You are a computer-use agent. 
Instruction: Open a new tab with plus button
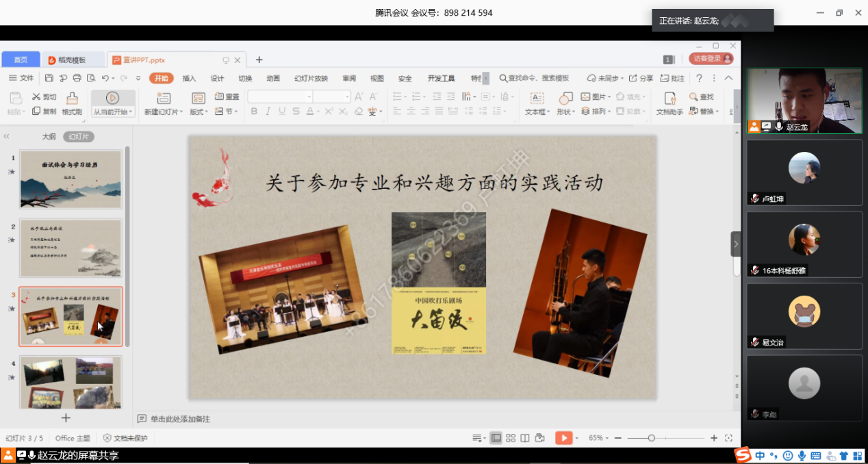259,60
